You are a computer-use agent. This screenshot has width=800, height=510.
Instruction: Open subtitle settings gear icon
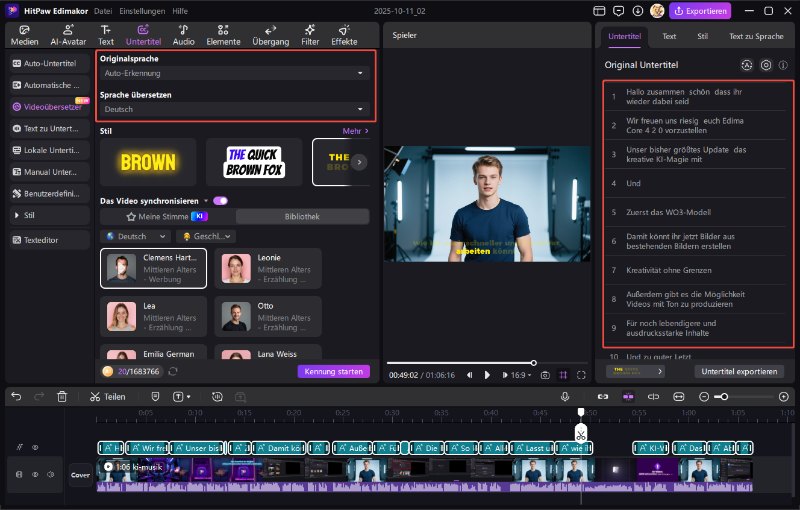point(766,65)
